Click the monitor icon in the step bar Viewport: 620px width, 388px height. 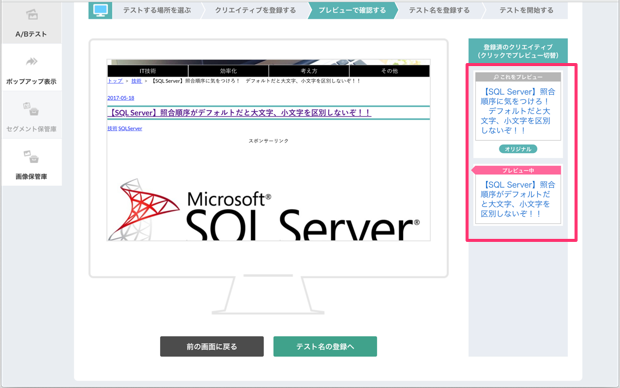pyautogui.click(x=100, y=10)
